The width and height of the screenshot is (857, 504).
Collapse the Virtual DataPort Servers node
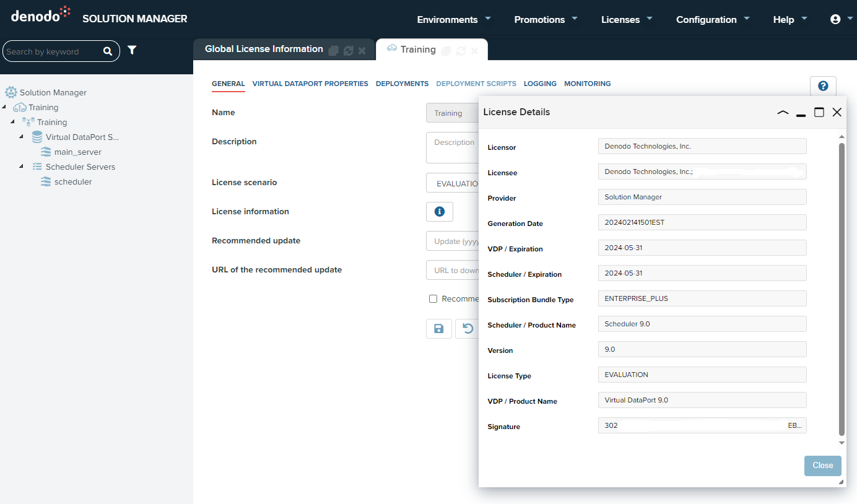(x=22, y=137)
